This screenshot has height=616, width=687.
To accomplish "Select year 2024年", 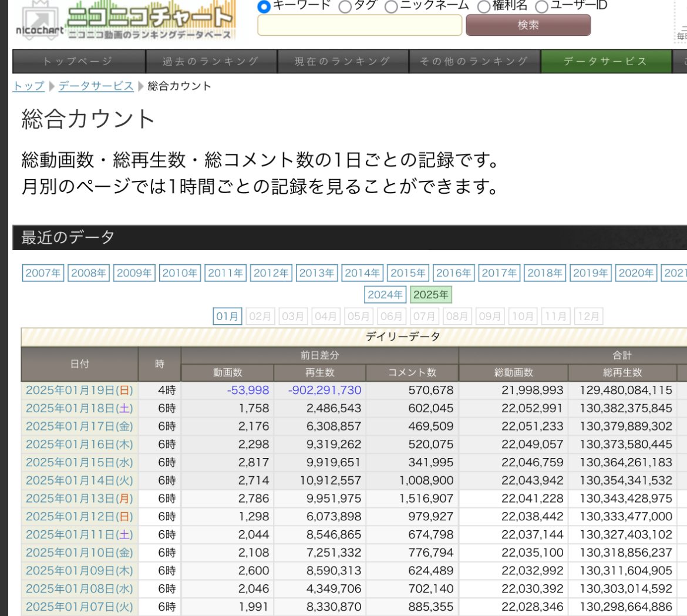I will click(385, 294).
